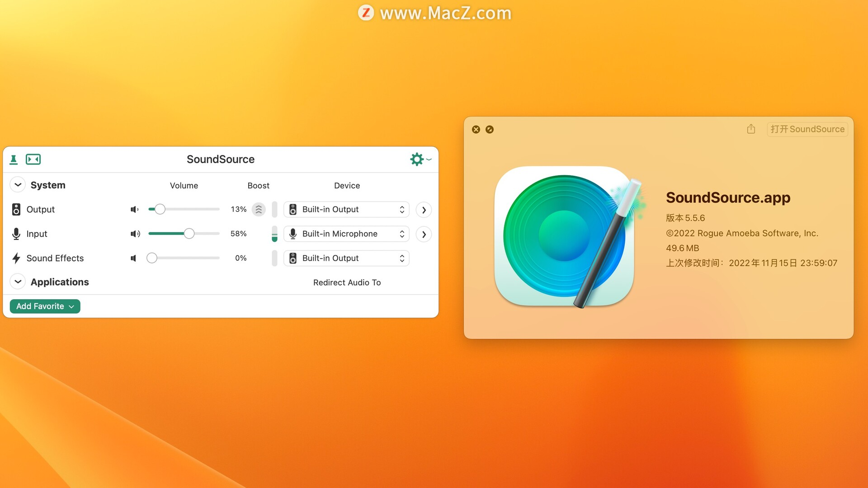This screenshot has height=488, width=868.
Task: Click the 49.6 MB file size
Action: pos(683,249)
